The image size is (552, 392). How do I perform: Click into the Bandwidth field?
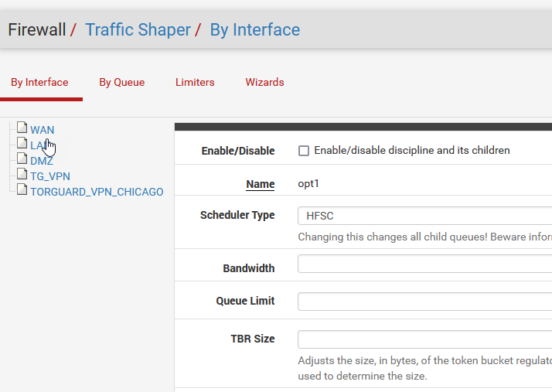pos(424,264)
